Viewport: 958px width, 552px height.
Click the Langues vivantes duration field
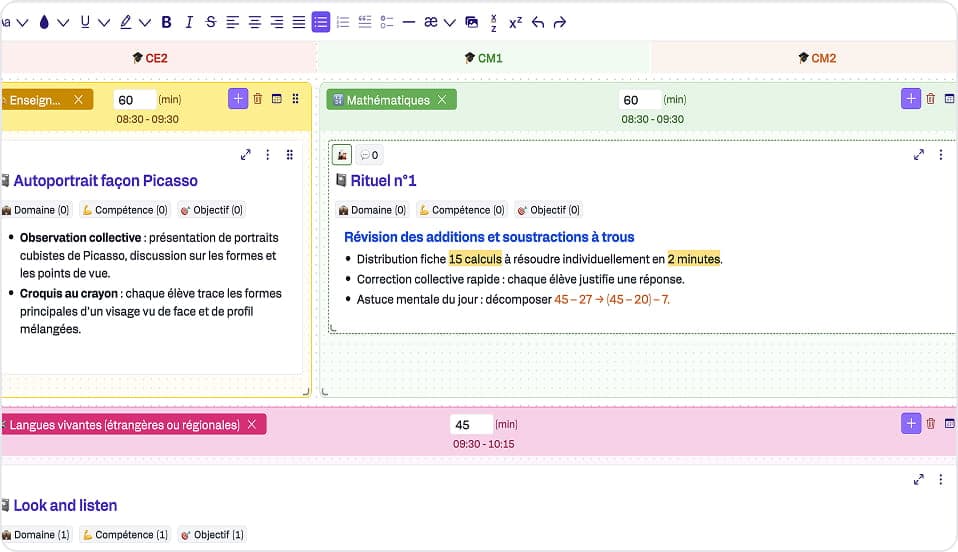[x=471, y=424]
